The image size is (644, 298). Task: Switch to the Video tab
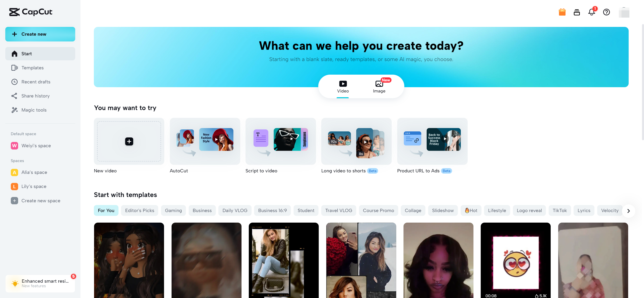pos(343,86)
